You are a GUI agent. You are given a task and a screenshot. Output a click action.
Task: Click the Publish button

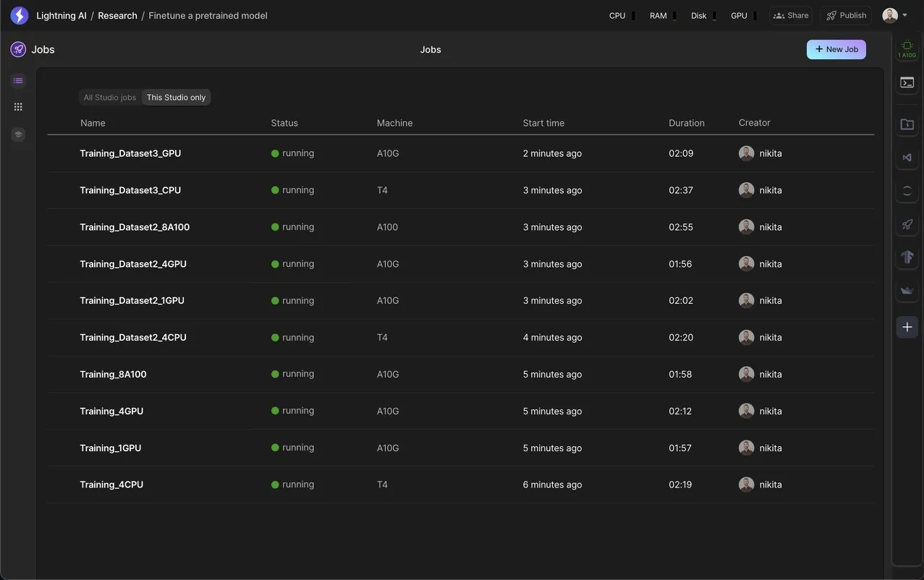846,15
